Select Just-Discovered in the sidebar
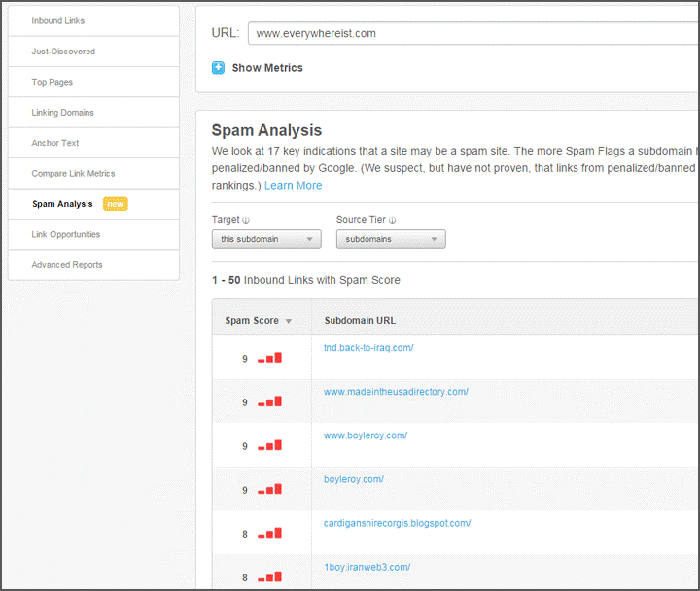 click(x=63, y=52)
